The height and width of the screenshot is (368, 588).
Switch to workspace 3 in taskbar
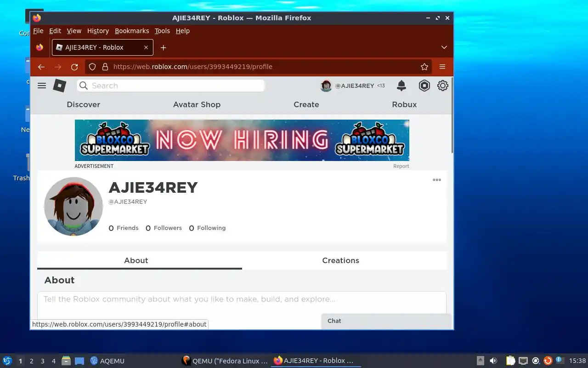pos(42,361)
